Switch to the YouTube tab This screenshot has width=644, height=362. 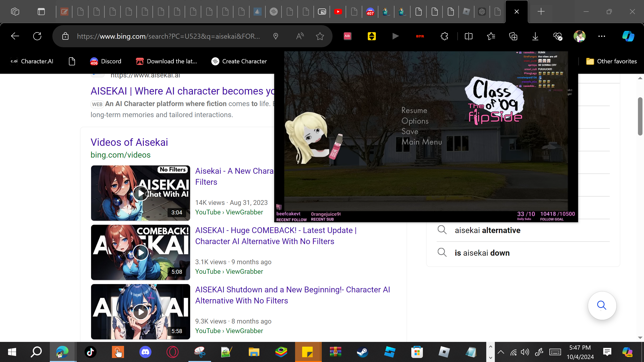pyautogui.click(x=338, y=12)
